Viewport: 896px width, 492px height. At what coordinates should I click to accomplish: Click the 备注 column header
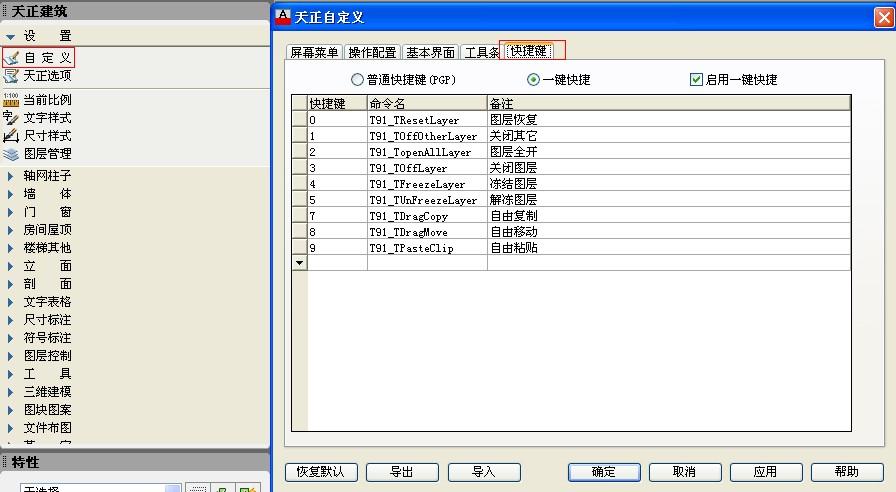[669, 103]
